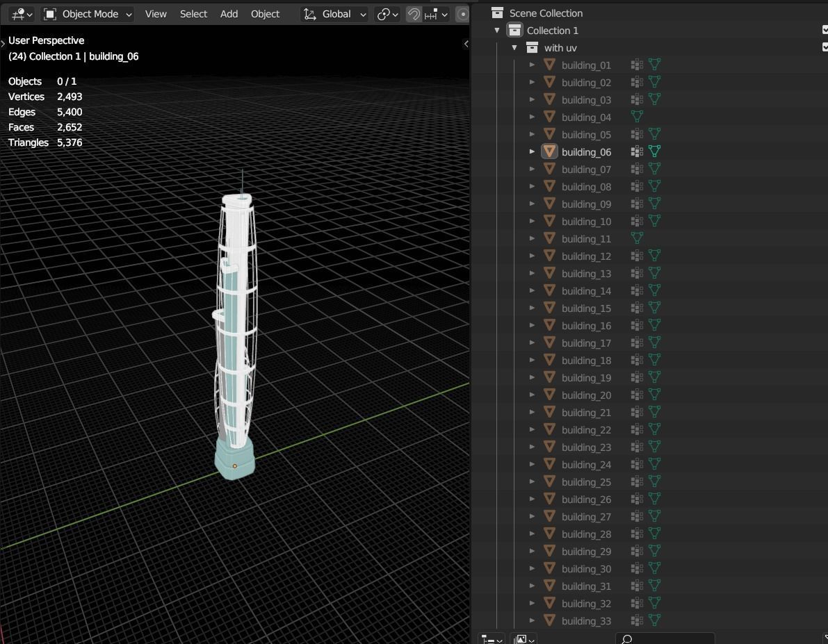Toggle the magnet snapping button
This screenshot has height=644, width=828.
[x=414, y=15]
